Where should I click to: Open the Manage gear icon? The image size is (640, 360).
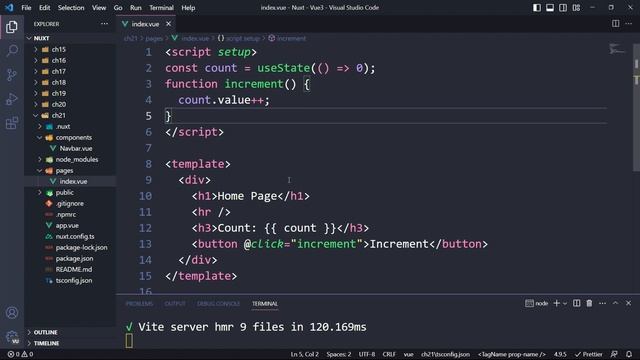click(12, 337)
